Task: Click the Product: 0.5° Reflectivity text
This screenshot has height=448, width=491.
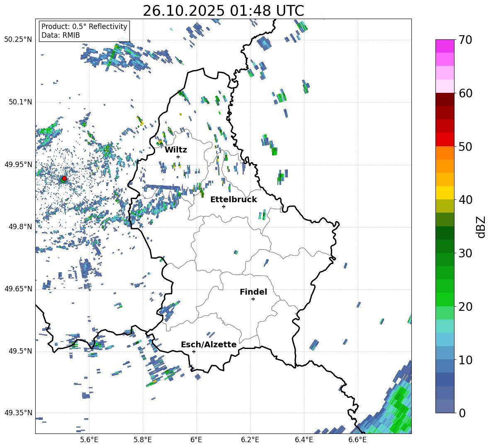Action: click(x=84, y=27)
